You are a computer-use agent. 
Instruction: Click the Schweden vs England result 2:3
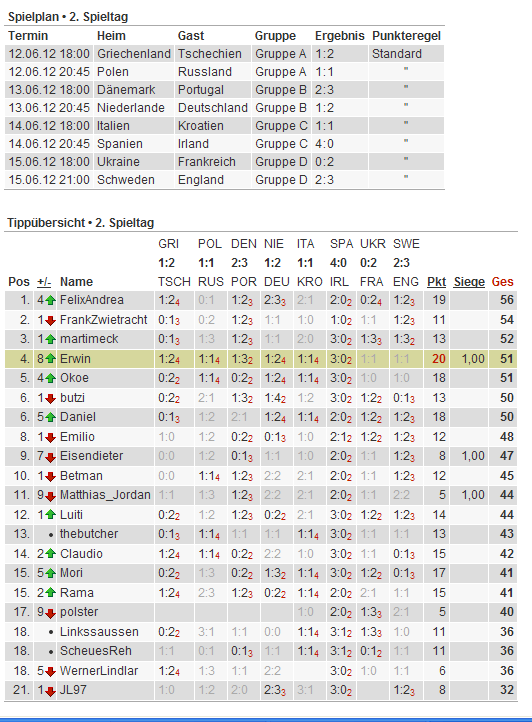(x=324, y=180)
